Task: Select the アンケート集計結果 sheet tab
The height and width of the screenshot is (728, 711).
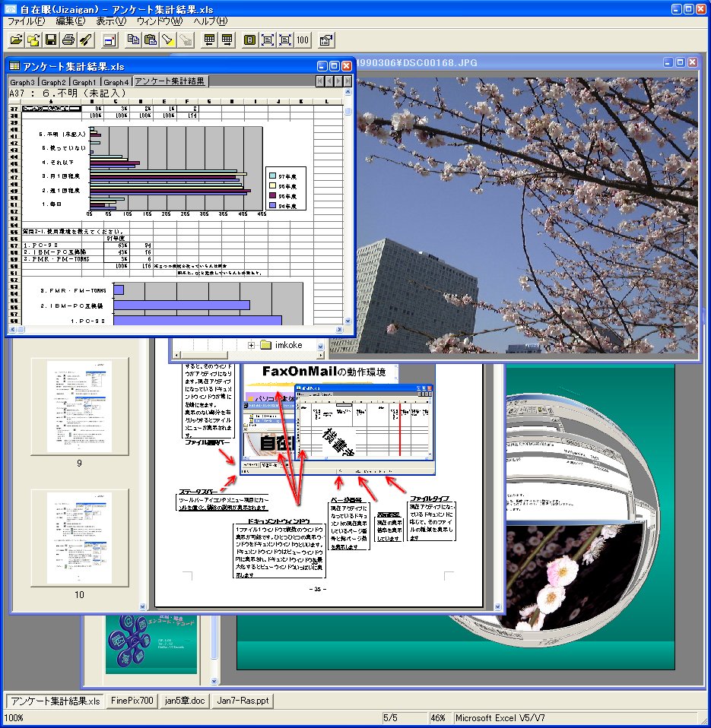Action: click(170, 81)
